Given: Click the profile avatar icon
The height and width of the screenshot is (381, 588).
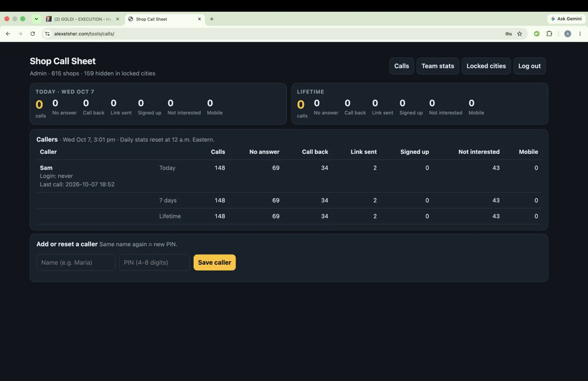Looking at the screenshot, I should pyautogui.click(x=568, y=33).
